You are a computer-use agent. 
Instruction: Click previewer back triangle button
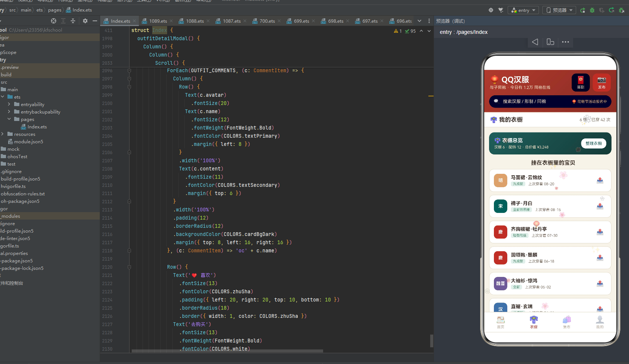(535, 42)
